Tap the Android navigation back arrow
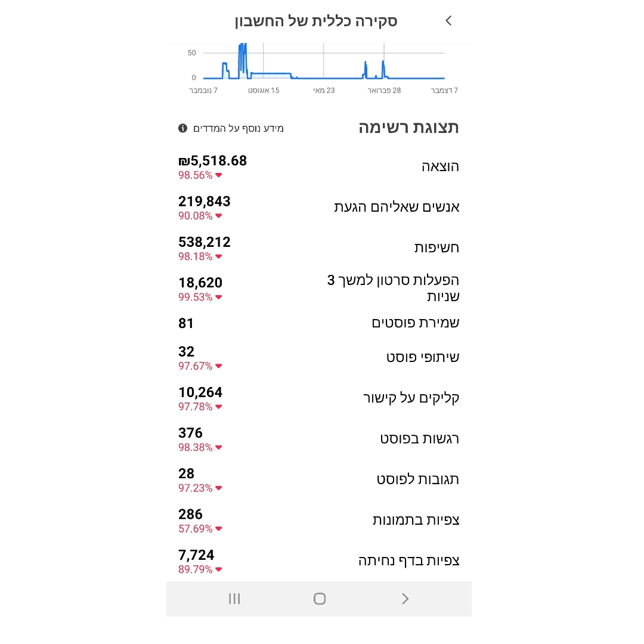 405,599
